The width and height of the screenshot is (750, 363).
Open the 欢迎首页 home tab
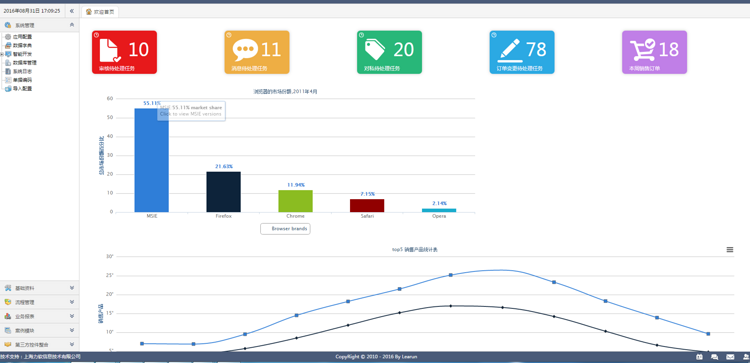(100, 12)
